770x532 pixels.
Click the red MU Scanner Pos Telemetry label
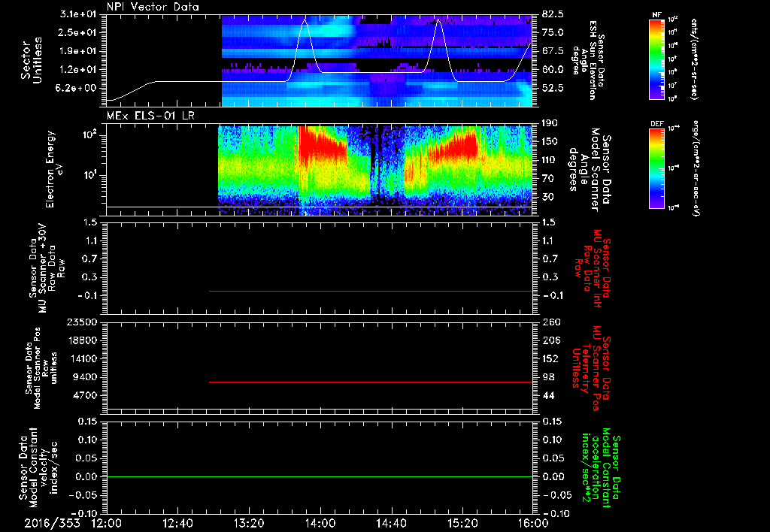point(591,368)
